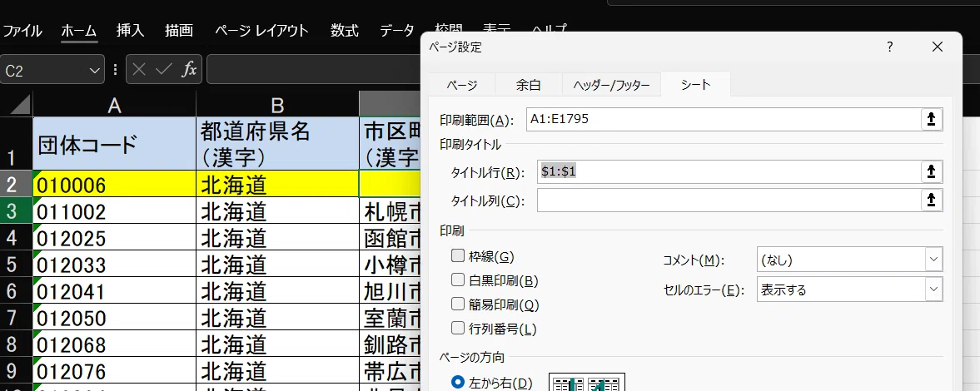Screen dimensions: 980x391
Task: Click the タイトル行 input field
Action: [x=728, y=171]
